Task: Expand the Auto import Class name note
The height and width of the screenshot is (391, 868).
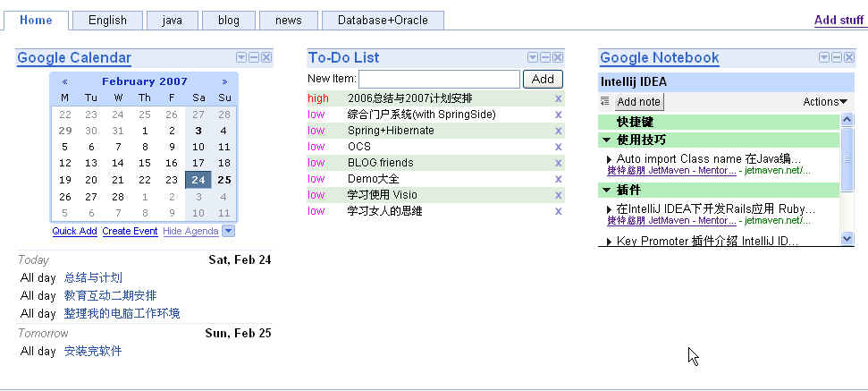Action: [x=610, y=159]
